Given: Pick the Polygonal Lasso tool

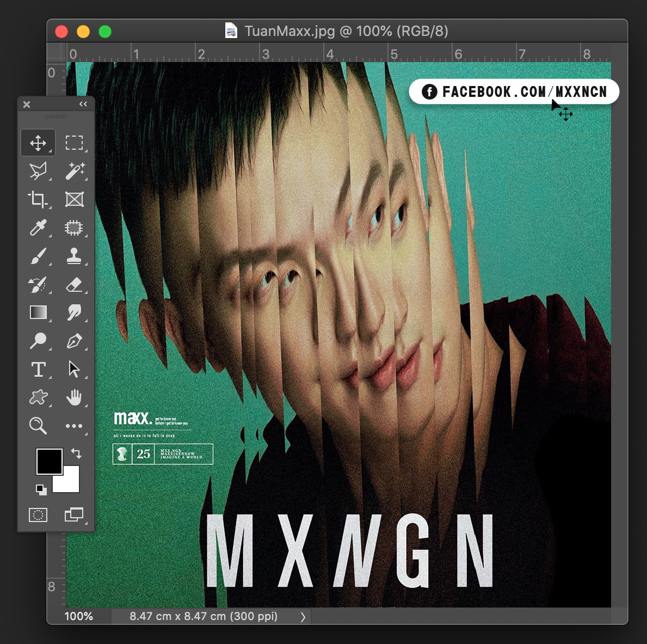Looking at the screenshot, I should click(38, 171).
